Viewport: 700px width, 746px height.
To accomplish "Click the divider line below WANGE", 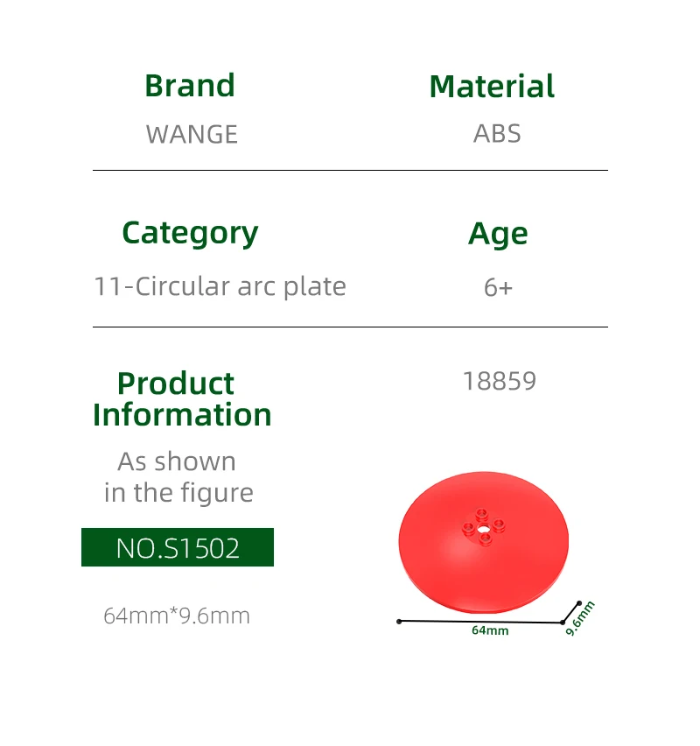I will [350, 170].
